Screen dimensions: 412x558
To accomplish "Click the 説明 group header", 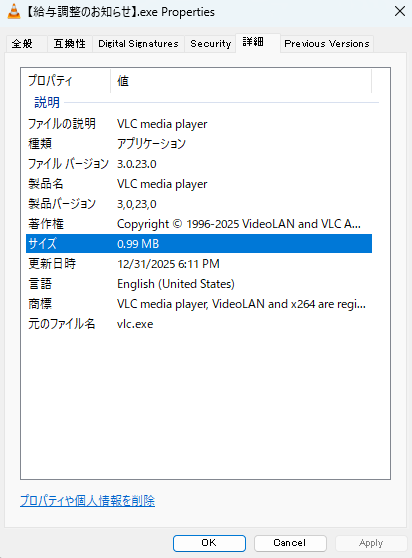I will pos(47,102).
